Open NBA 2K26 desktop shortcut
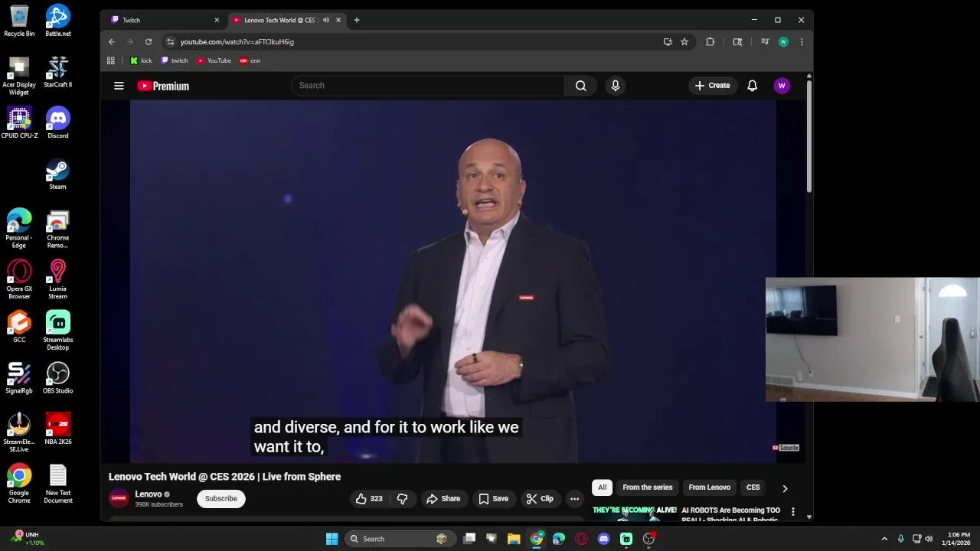This screenshot has width=980, height=551. (57, 429)
